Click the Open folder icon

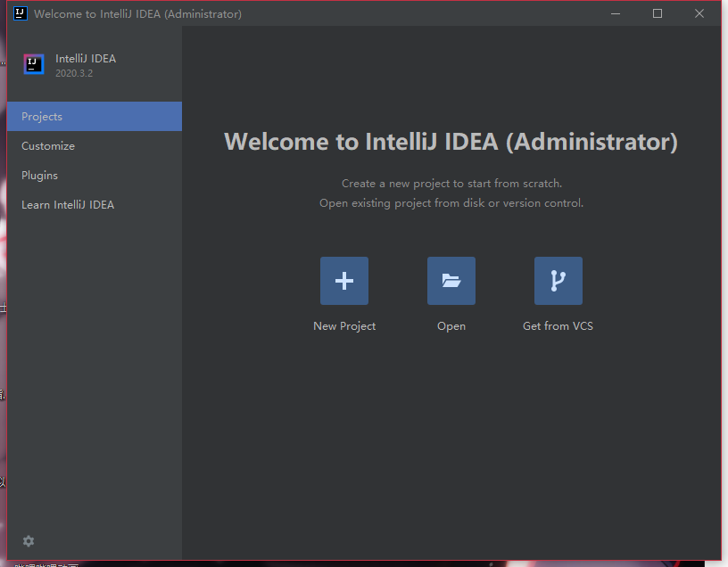451,281
